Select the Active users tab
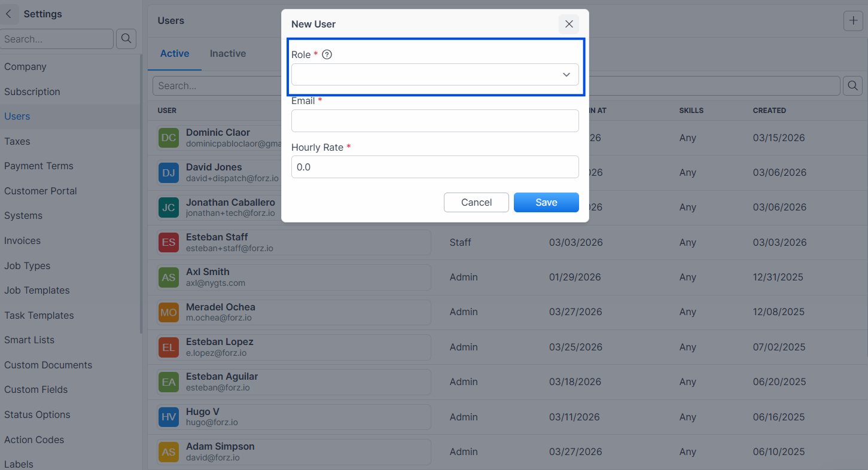 175,53
